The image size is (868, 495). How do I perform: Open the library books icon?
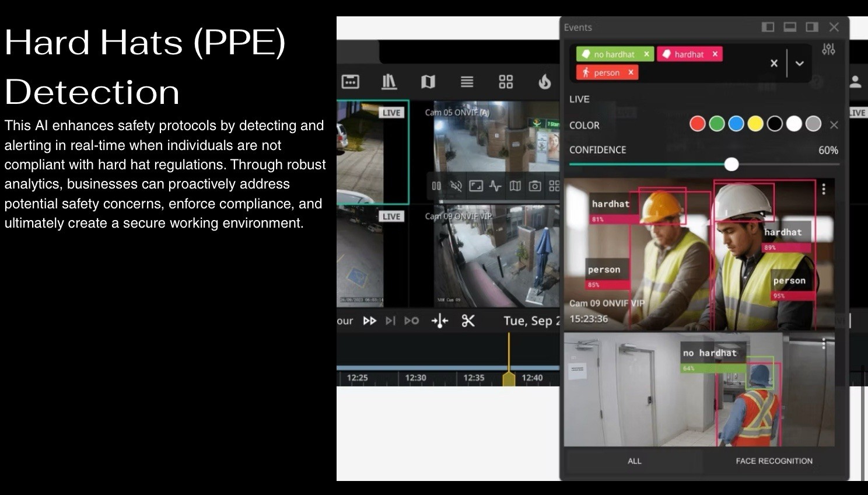click(x=389, y=82)
